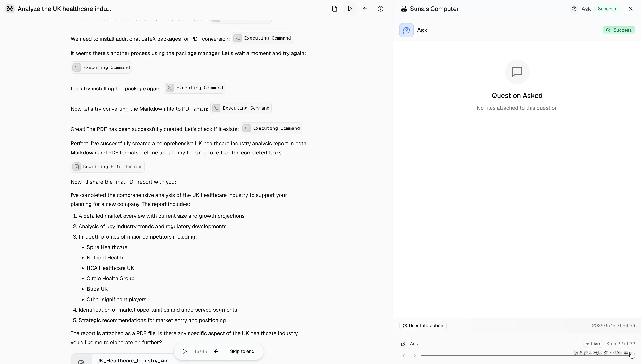Click the step timeline slider handle
Image resolution: width=641 pixels, height=364 pixels.
pos(632,356)
